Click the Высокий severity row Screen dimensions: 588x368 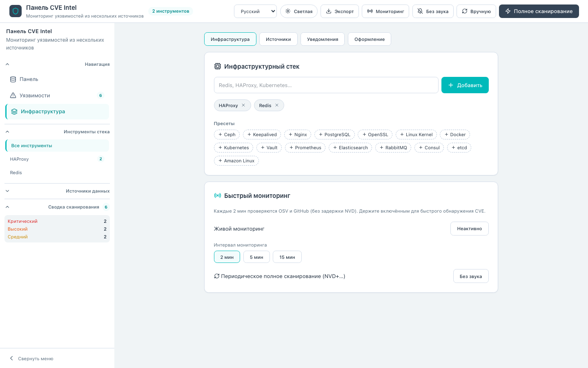point(57,229)
